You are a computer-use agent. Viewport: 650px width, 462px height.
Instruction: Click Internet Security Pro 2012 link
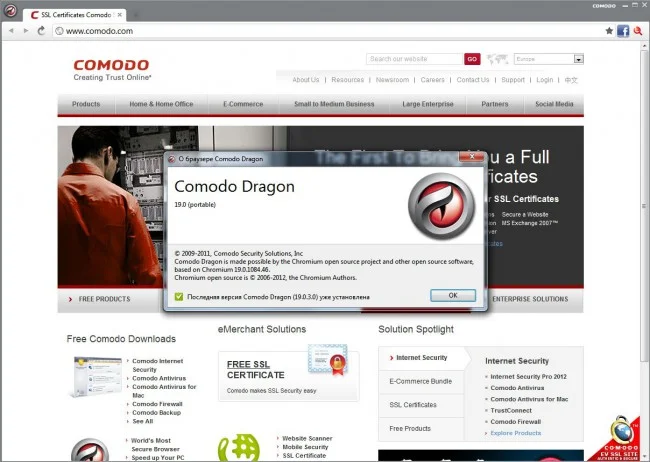[x=529, y=377]
